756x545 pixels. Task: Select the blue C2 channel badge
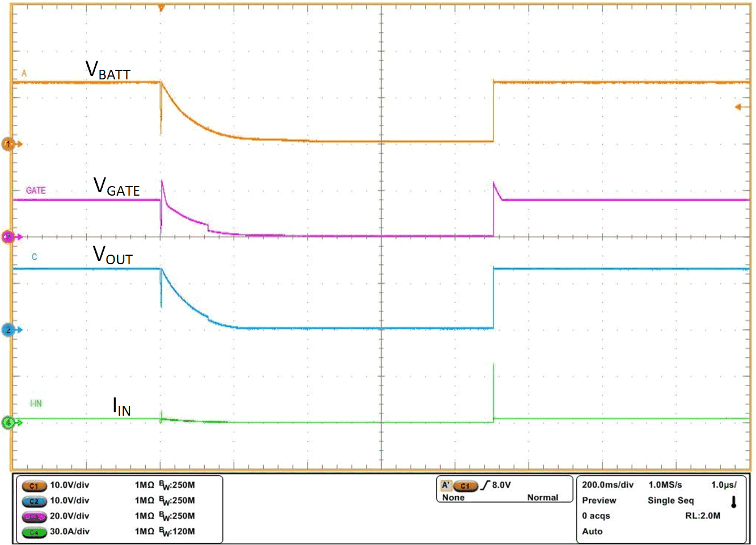click(34, 501)
